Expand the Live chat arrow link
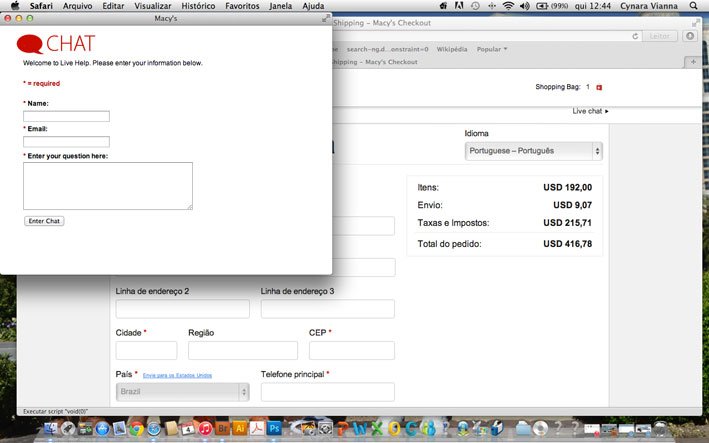Screen dimensions: 709x443 point(590,111)
